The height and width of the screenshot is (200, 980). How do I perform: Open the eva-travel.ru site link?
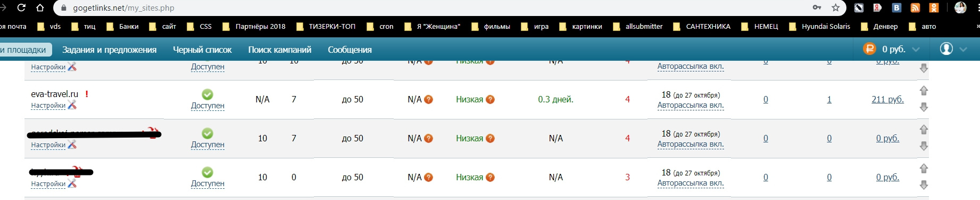click(54, 94)
